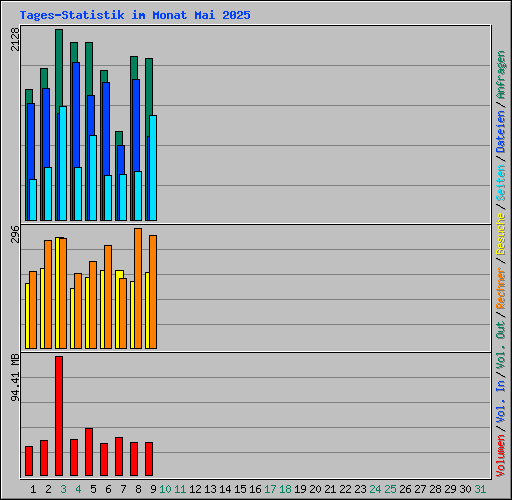Select day 18 label on the x-axis
Image resolution: width=512 pixels, height=500 pixels.
click(x=285, y=489)
